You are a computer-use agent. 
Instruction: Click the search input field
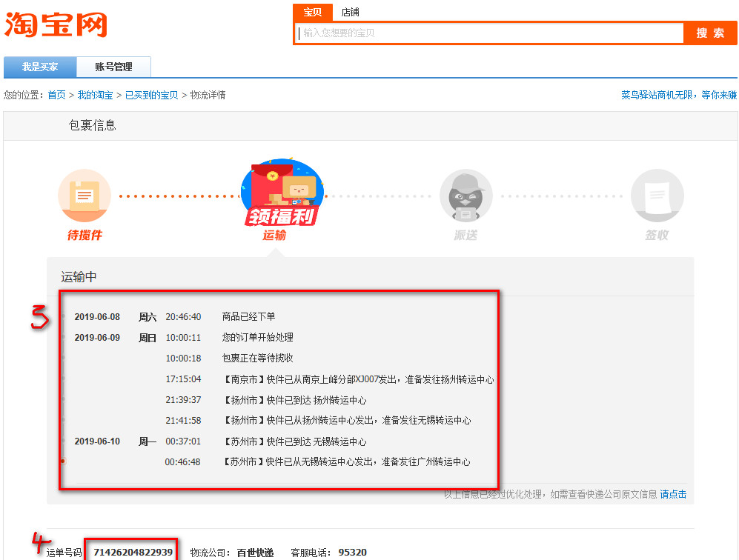(x=489, y=33)
